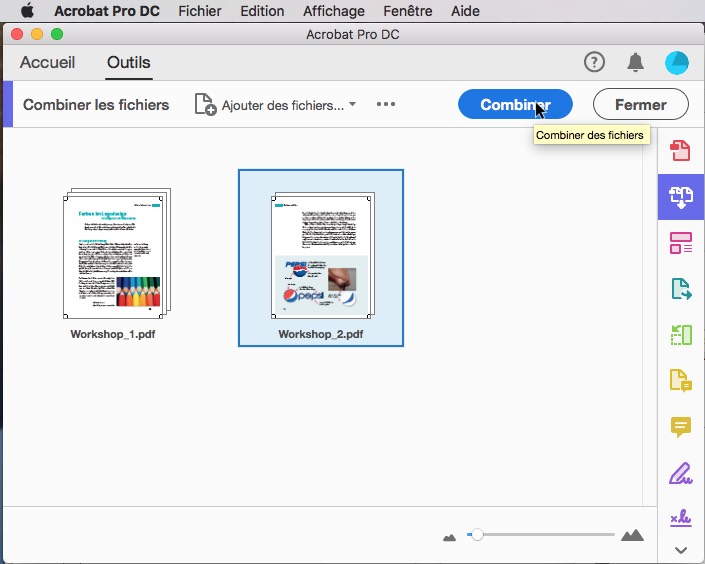Screen dimensions: 705x564
Task: Click the Fermer button
Action: coord(641,104)
